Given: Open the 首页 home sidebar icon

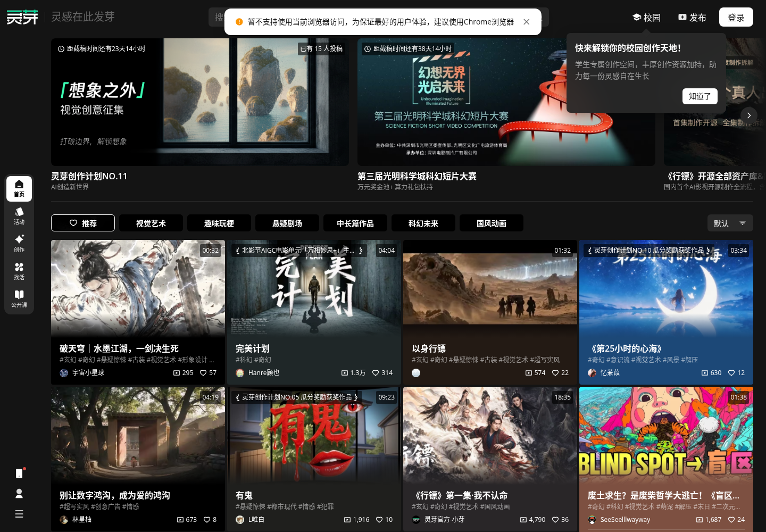Looking at the screenshot, I should tap(19, 189).
